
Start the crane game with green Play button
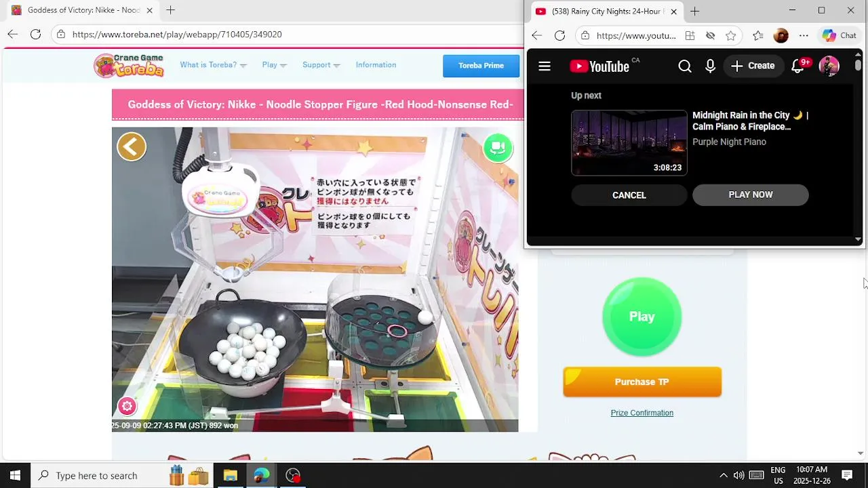coord(642,317)
